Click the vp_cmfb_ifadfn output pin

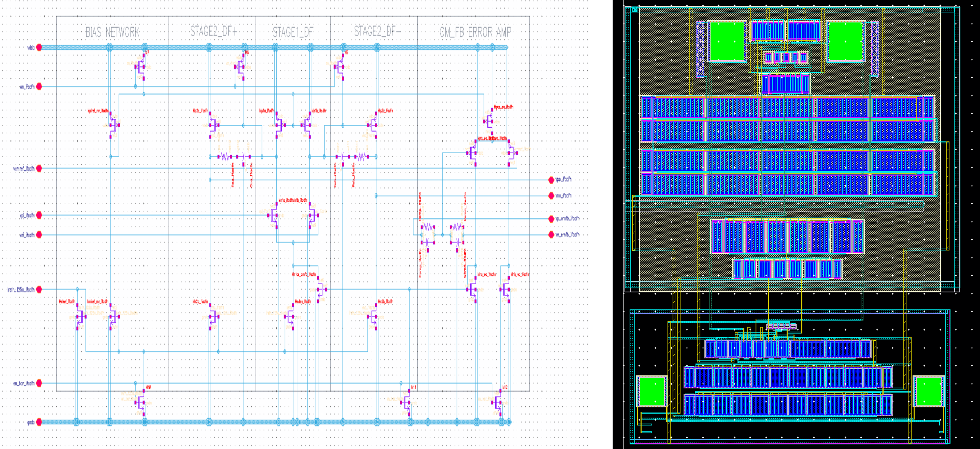[551, 219]
